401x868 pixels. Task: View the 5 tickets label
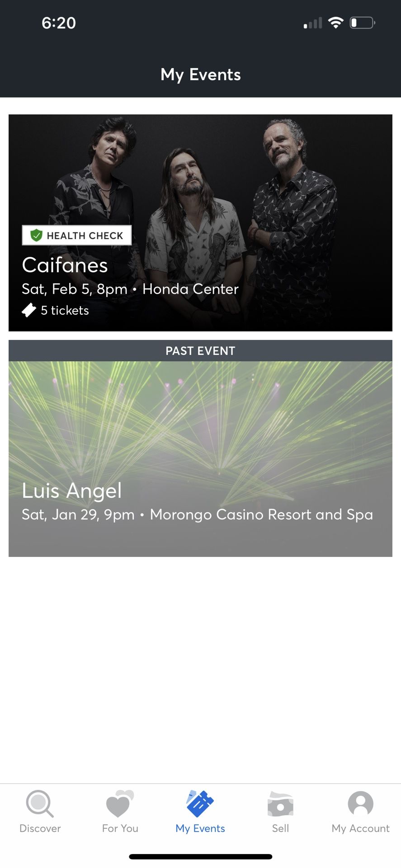click(x=65, y=310)
